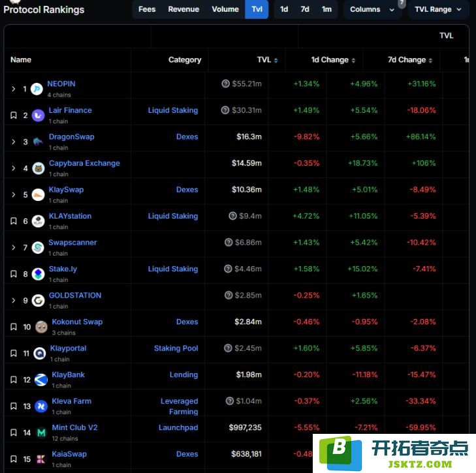Click the Category column header
The image size is (476, 473).
(x=185, y=60)
